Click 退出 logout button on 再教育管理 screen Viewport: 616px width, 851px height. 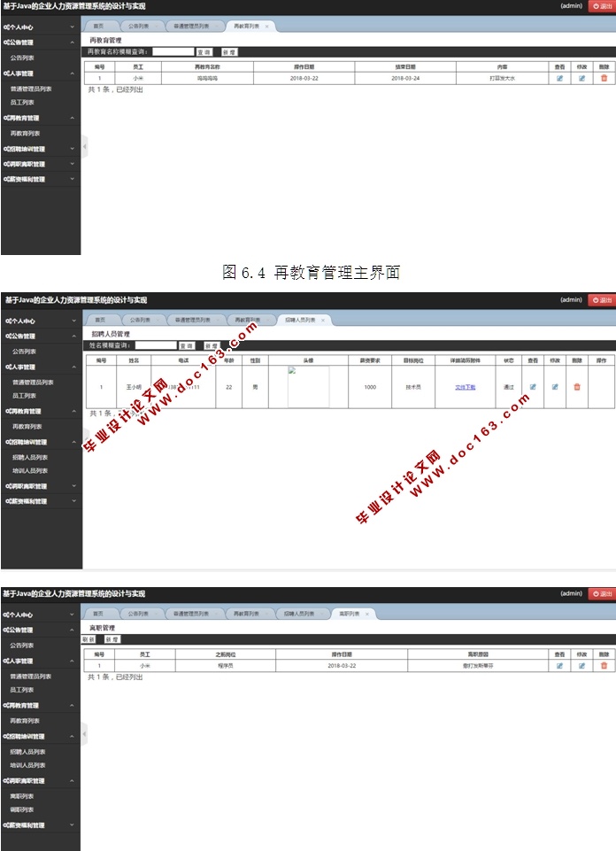(x=602, y=6)
